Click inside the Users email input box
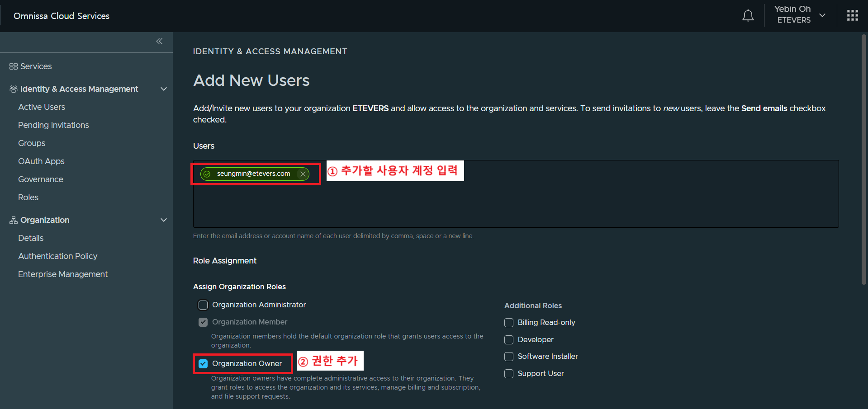The width and height of the screenshot is (868, 409). pyautogui.click(x=516, y=203)
